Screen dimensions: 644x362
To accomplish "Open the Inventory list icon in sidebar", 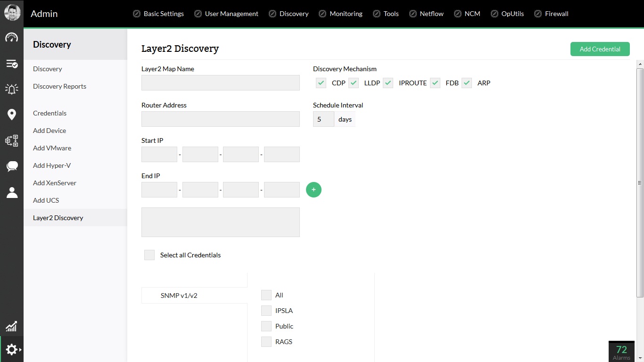I will click(12, 64).
